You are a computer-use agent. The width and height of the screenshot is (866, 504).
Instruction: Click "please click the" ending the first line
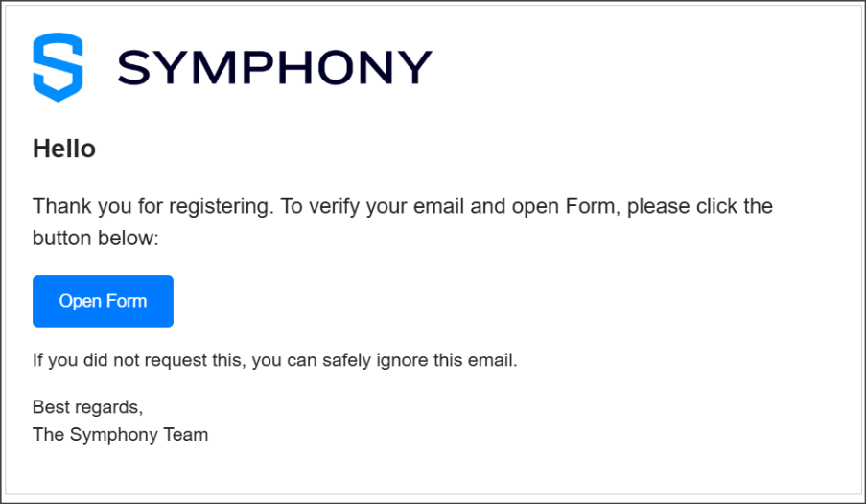pyautogui.click(x=700, y=206)
